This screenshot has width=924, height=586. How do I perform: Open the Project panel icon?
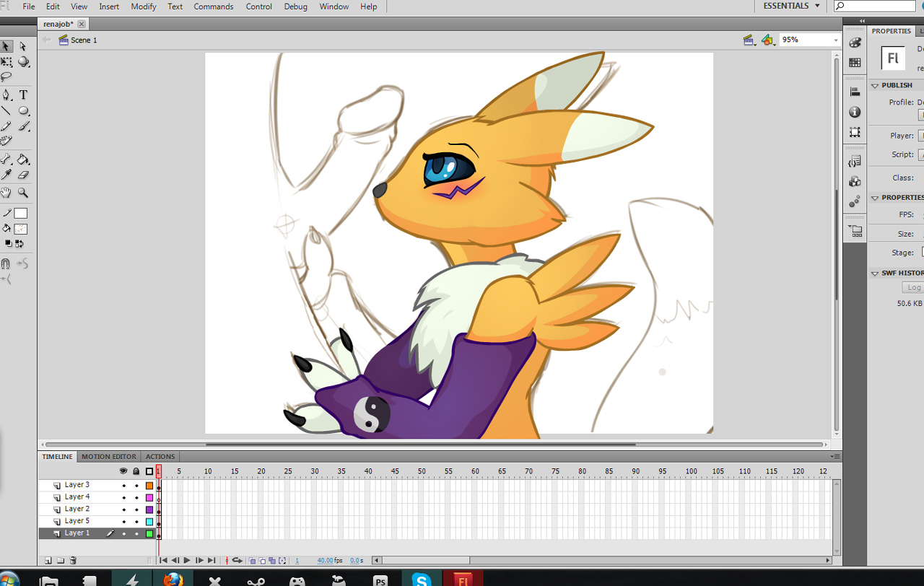(x=855, y=231)
